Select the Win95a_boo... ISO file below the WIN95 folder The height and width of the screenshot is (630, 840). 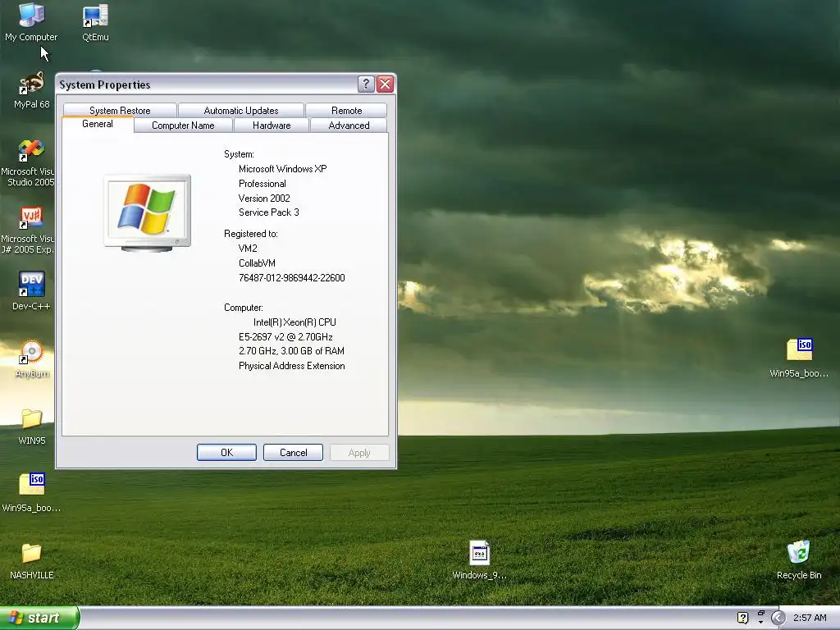click(32, 492)
